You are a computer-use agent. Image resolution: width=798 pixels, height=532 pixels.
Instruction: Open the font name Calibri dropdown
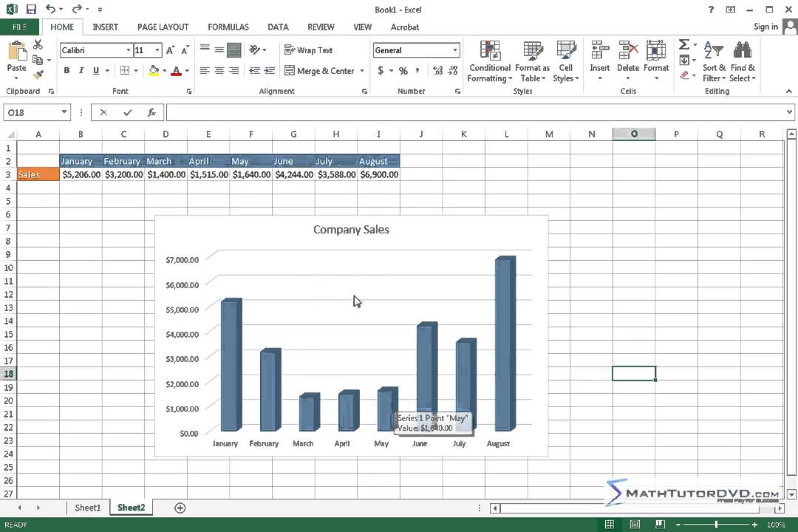click(129, 50)
